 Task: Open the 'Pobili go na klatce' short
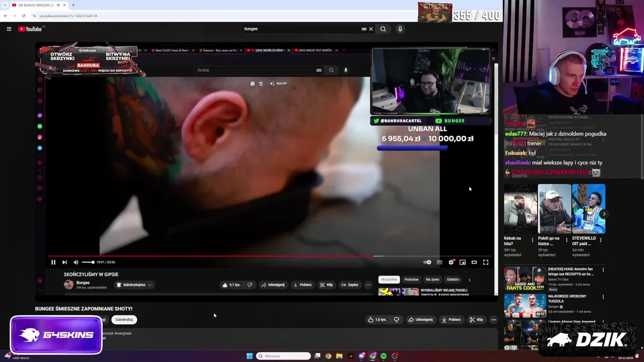pyautogui.click(x=554, y=209)
